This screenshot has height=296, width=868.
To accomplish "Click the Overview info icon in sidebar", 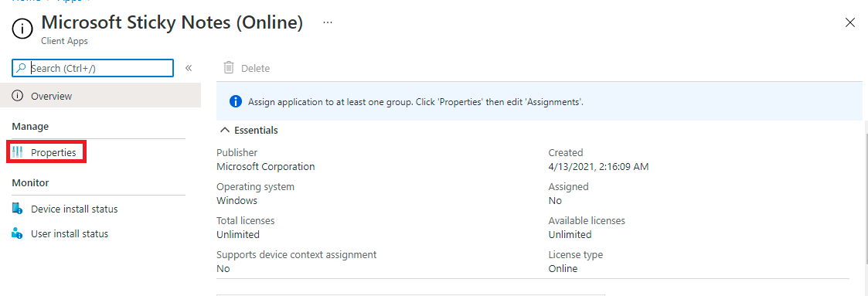I will click(17, 97).
